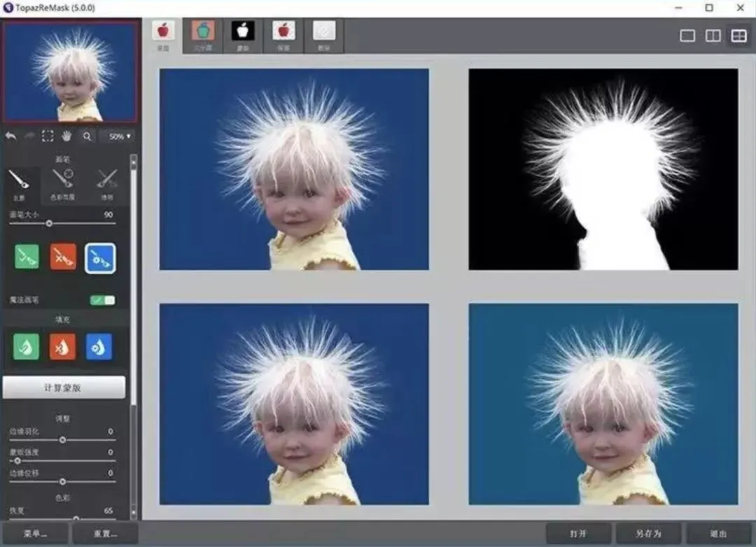Pick the 色彩范围 color range brush
The width and height of the screenshot is (756, 547).
(63, 185)
